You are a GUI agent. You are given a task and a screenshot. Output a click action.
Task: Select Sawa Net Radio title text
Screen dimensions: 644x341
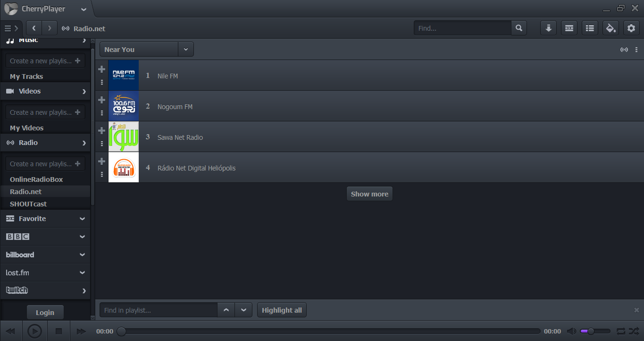point(180,137)
